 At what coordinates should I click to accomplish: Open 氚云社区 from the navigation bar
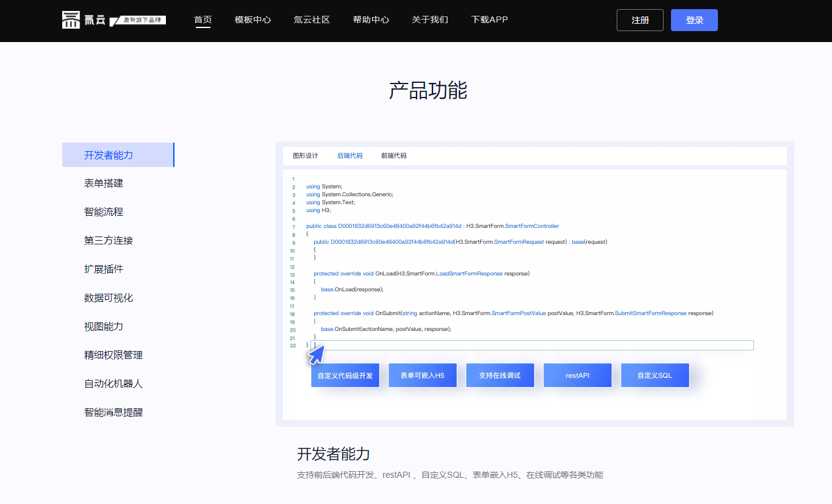(x=312, y=20)
